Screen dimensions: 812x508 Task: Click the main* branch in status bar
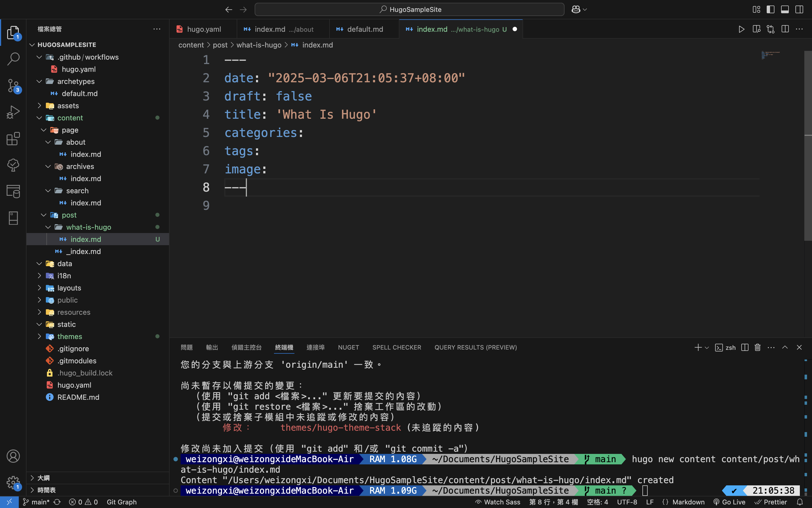pyautogui.click(x=36, y=502)
